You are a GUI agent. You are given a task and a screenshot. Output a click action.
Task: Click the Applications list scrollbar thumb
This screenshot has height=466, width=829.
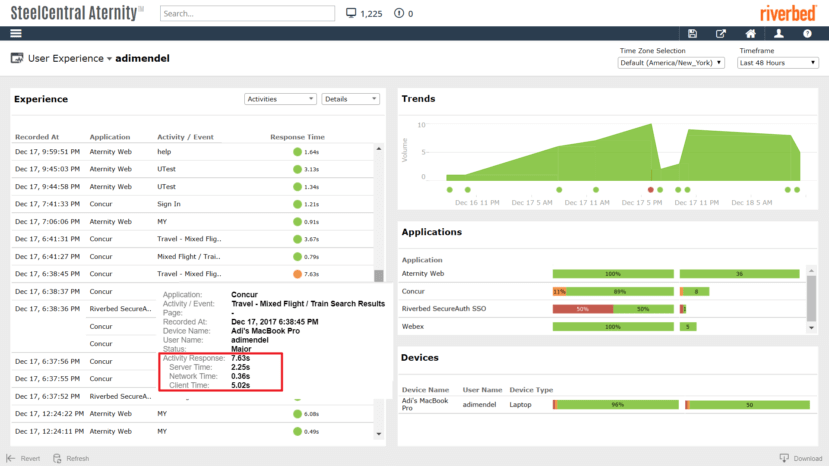[x=812, y=298]
